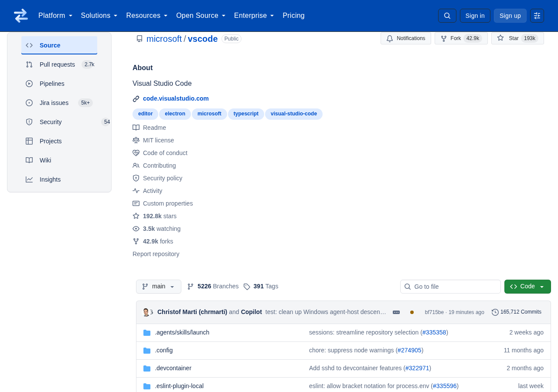
Task: Click the Notifications bell button
Action: pyautogui.click(x=406, y=38)
